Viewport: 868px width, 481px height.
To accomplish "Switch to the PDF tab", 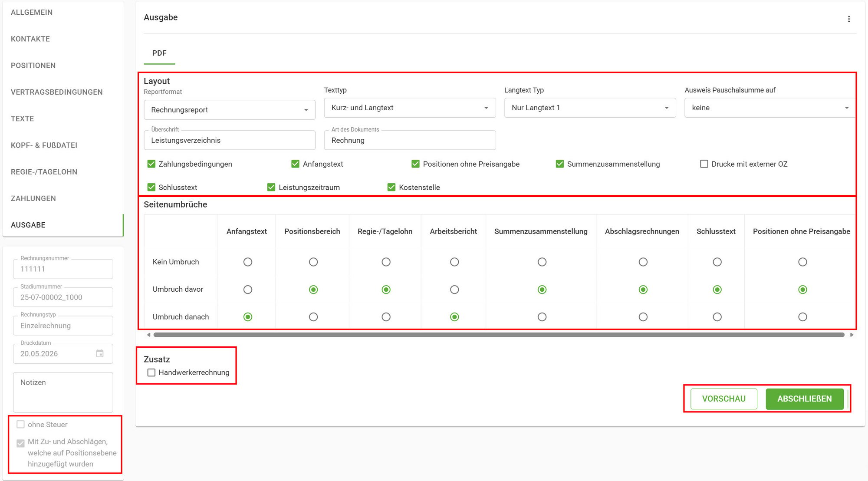I will click(x=159, y=53).
